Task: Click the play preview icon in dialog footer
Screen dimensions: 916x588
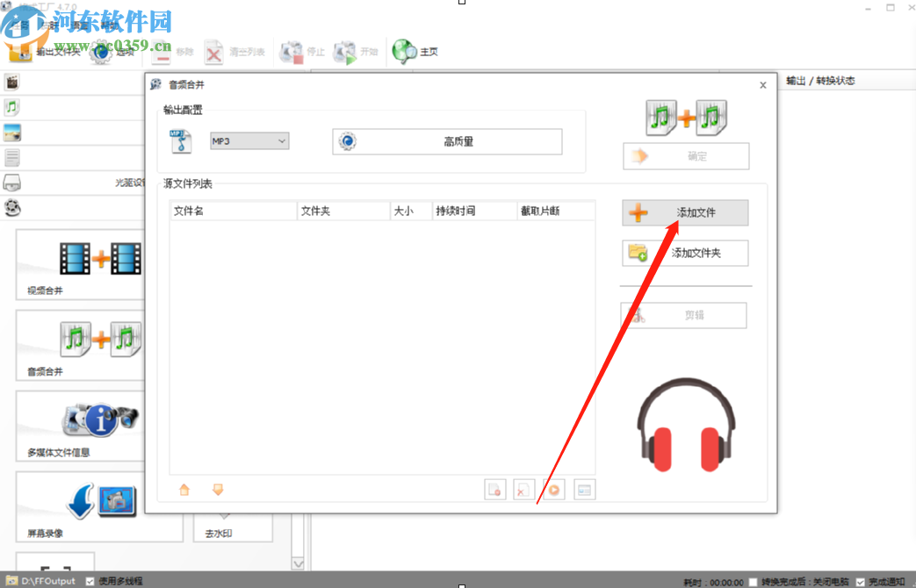Action: [553, 490]
